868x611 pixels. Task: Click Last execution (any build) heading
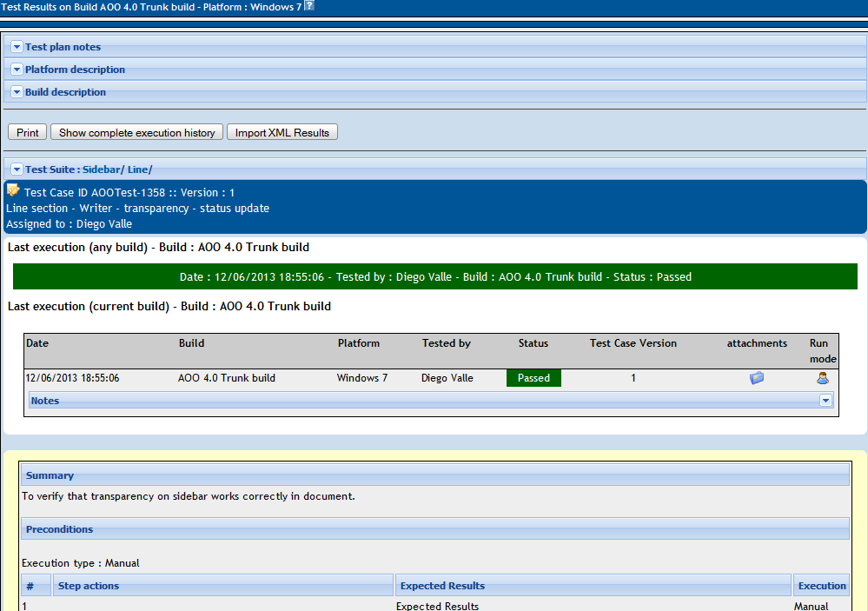[x=158, y=247]
